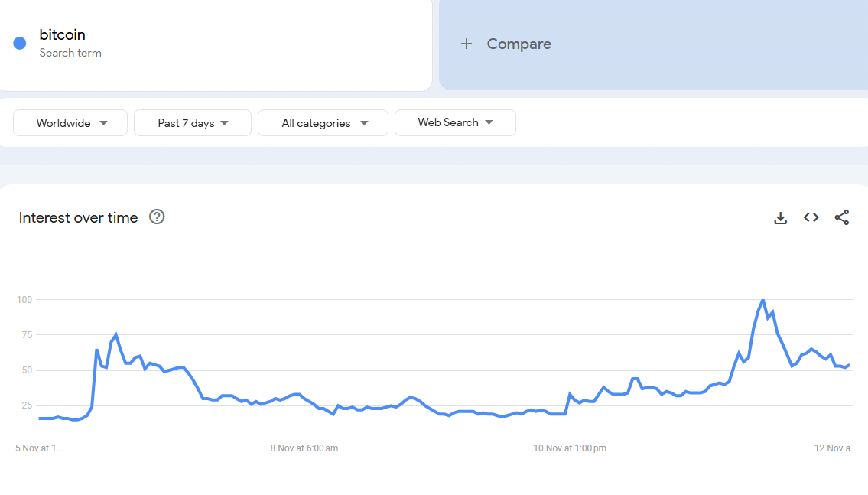Click the 10 Nov at 1:00 pm axis label
Viewport: 868px width, 495px height.
(570, 448)
